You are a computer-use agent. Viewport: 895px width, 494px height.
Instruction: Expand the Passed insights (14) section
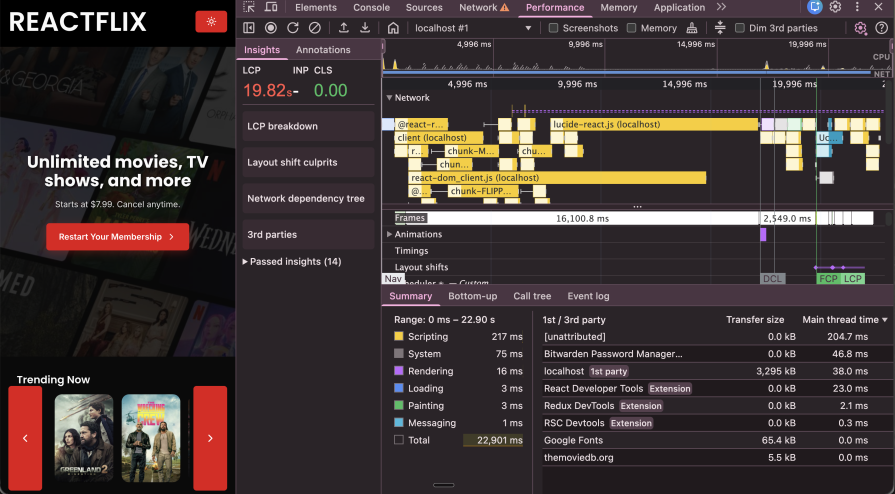pos(292,262)
